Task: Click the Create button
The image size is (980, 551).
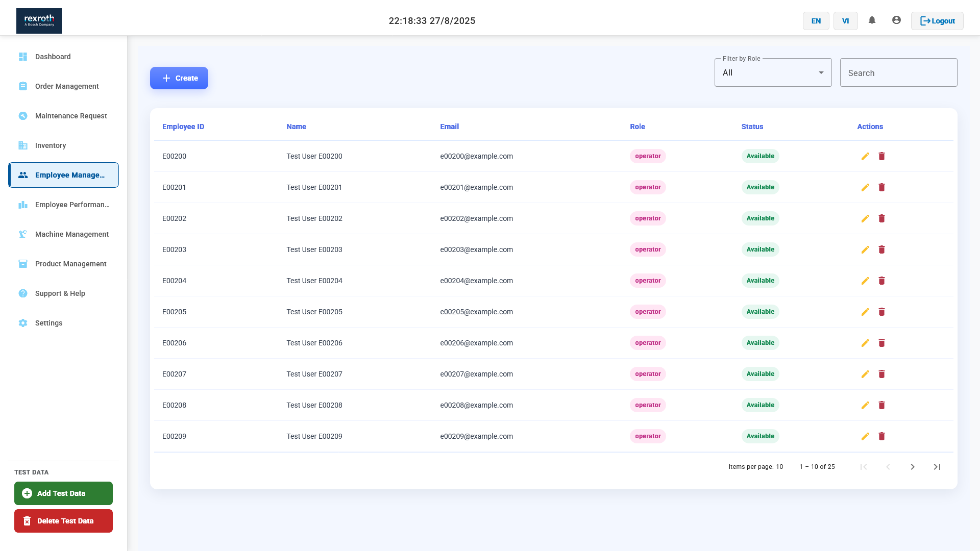Action: coord(179,78)
